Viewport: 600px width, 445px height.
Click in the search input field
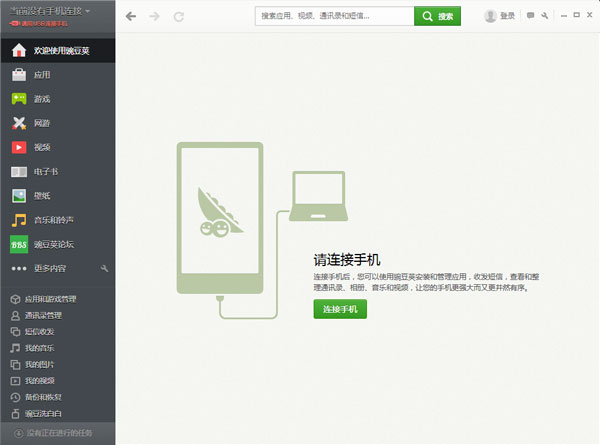333,16
